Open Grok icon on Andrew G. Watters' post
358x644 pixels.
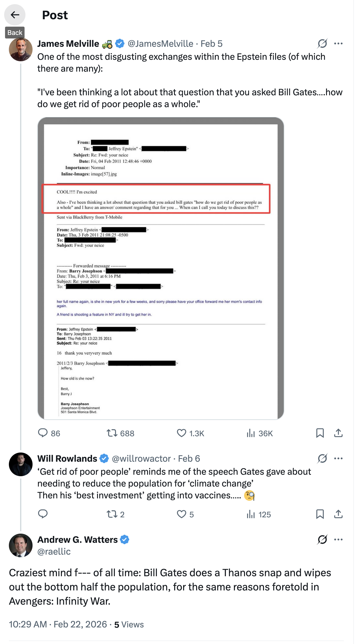[322, 540]
